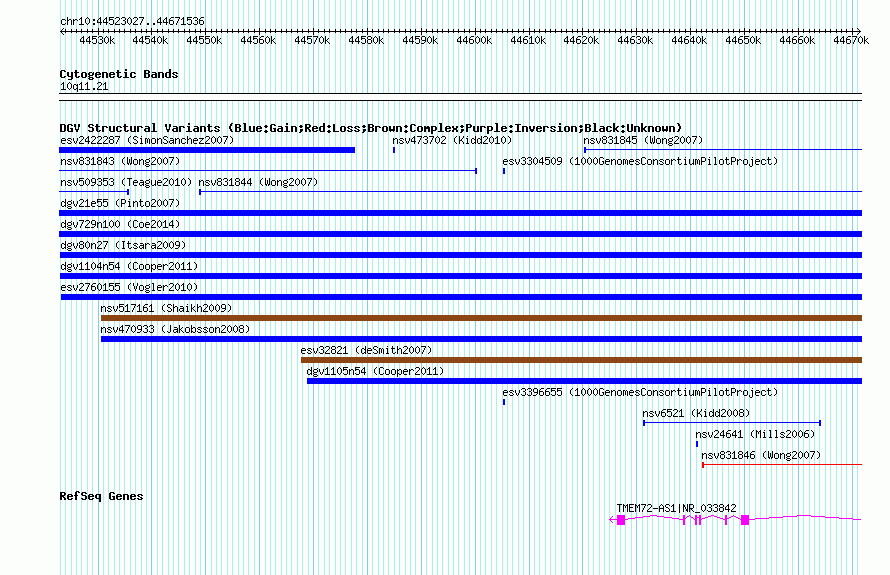890x575 pixels.
Task: Click the 44570k ruler position
Action: click(312, 40)
